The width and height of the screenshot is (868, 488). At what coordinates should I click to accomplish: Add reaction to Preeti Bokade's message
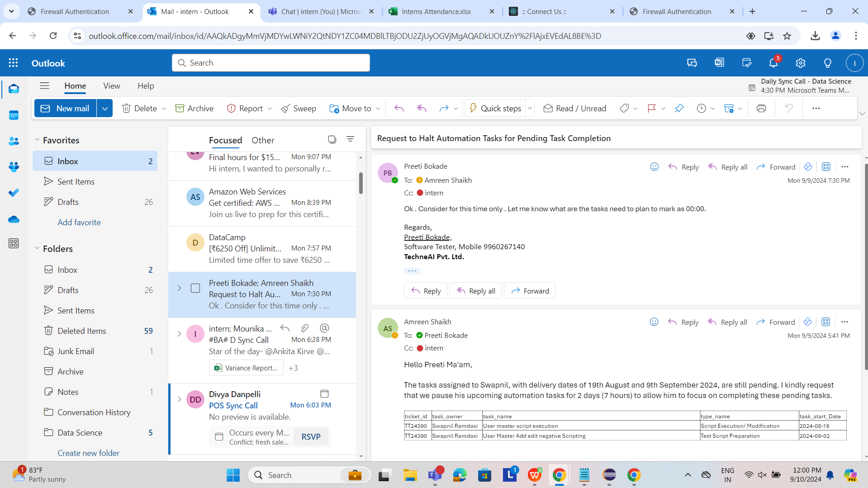654,167
